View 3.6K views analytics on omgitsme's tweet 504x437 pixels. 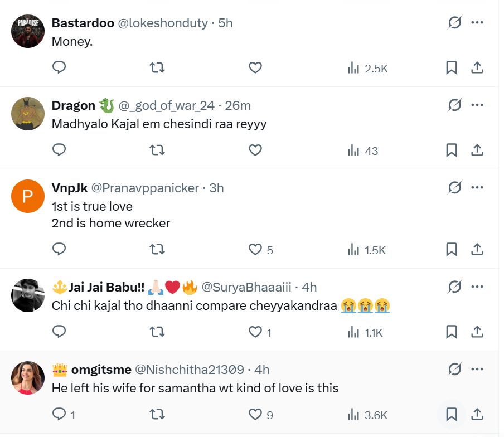367,415
